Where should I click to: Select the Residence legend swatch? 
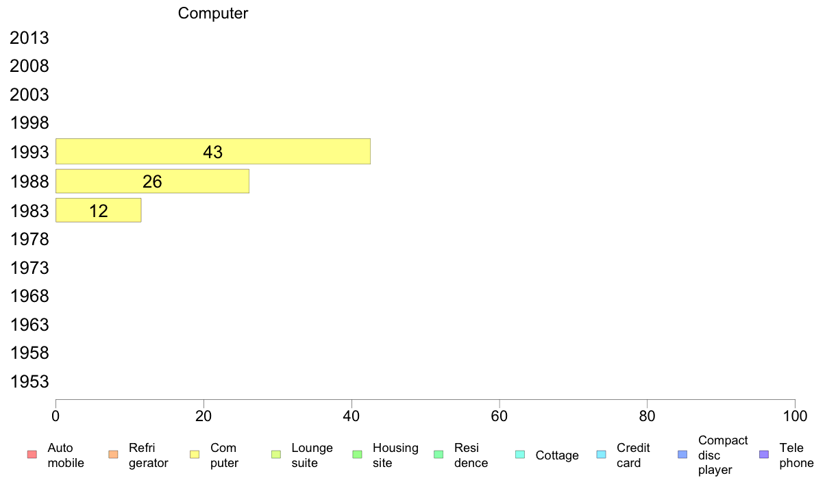coord(439,455)
